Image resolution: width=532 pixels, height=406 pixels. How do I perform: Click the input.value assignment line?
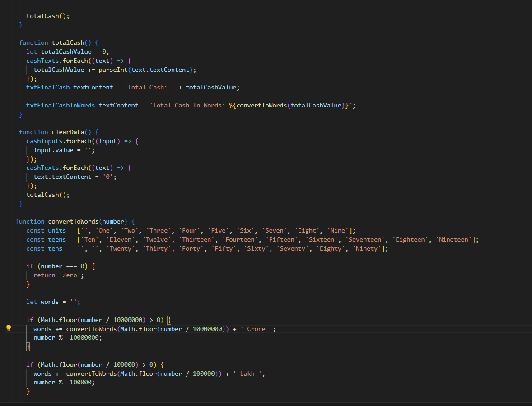click(x=64, y=150)
